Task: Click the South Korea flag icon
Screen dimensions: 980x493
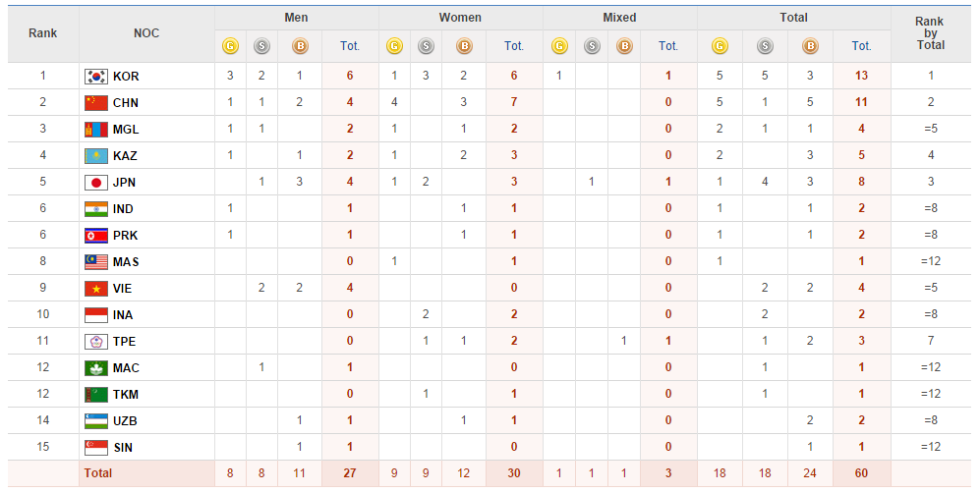Action: click(x=95, y=77)
